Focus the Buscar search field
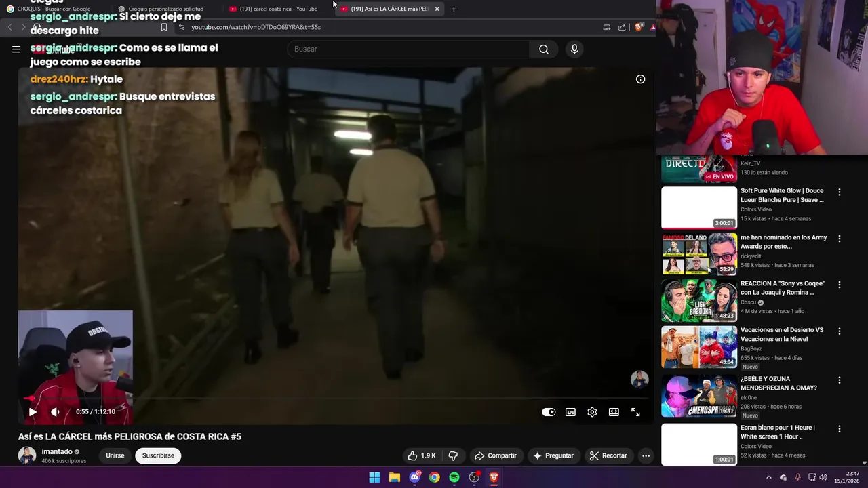 coord(408,49)
